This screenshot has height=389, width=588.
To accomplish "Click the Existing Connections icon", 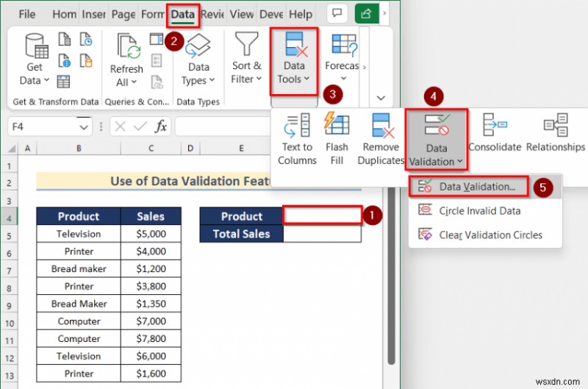I will 86,60.
